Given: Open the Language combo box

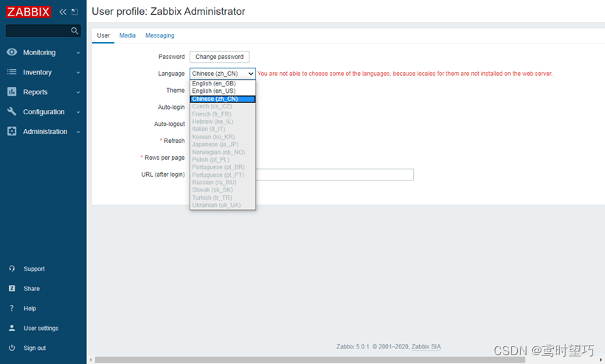Looking at the screenshot, I should (x=223, y=74).
